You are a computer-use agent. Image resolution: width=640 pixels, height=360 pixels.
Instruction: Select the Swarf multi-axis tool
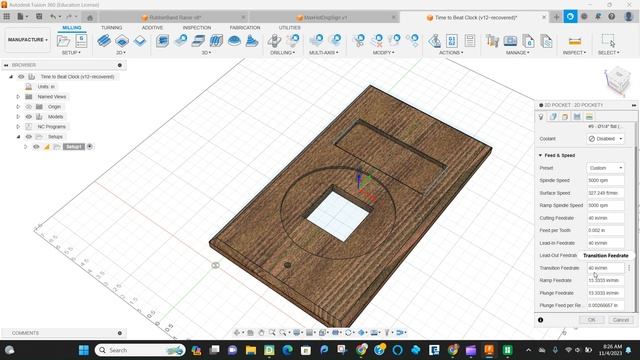pos(317,41)
